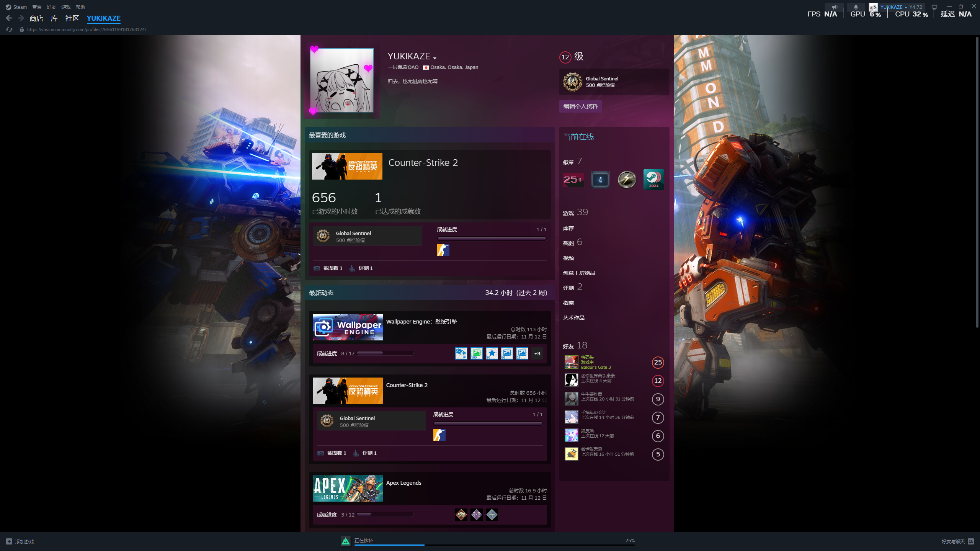Viewport: 980px width, 551px height.
Task: Open the 社区 community tab
Action: 72,18
